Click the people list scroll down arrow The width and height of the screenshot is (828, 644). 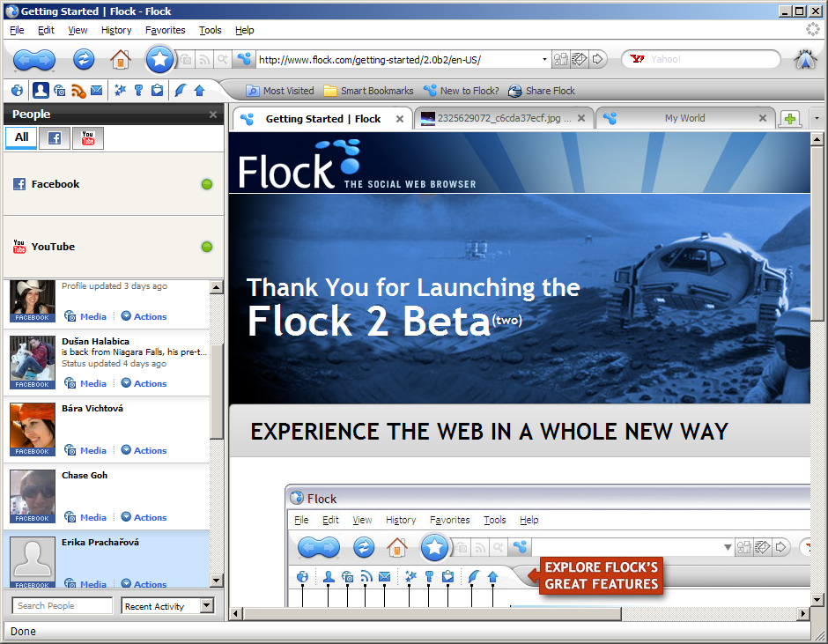(x=217, y=581)
